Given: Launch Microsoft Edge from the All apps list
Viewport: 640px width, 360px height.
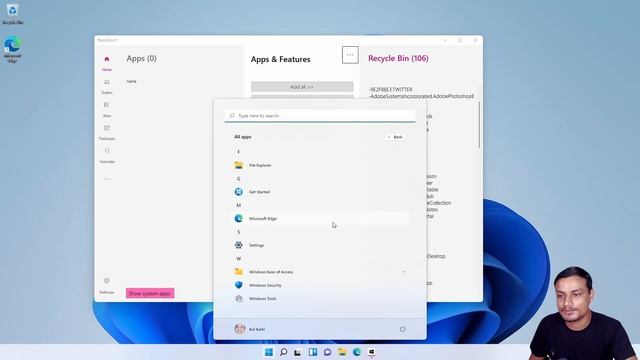Looking at the screenshot, I should [320, 218].
